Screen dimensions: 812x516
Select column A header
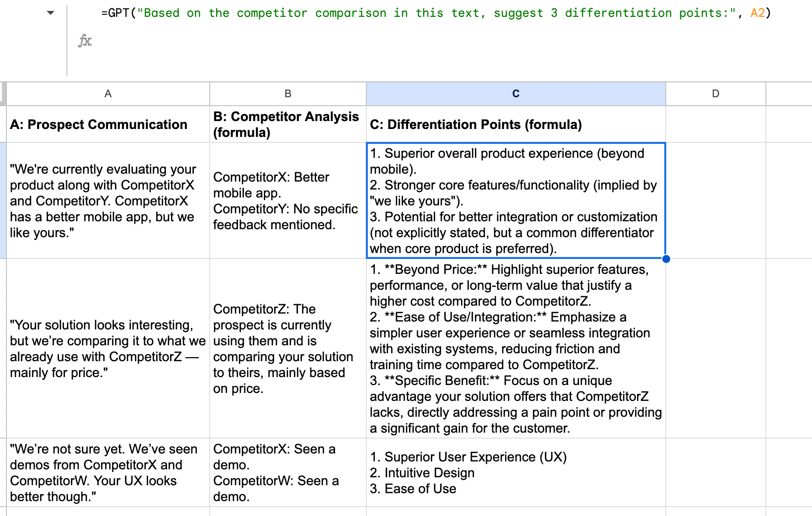(x=108, y=94)
